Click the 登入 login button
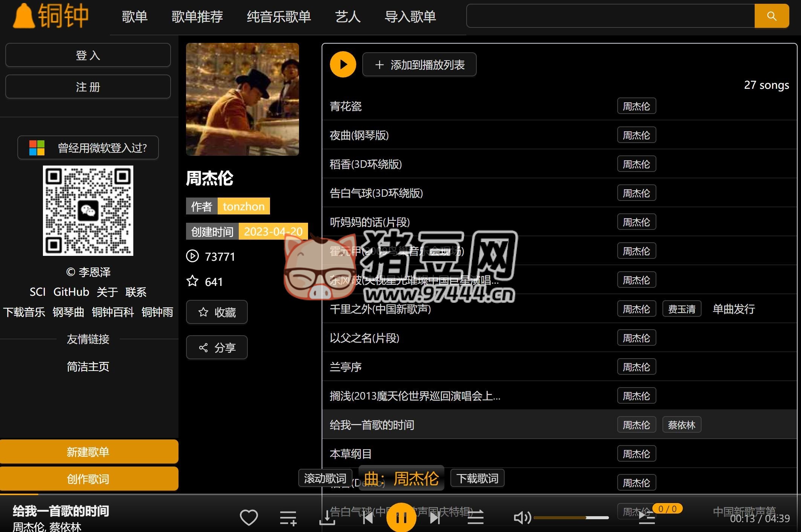Screen dimensions: 801x532 88,55
